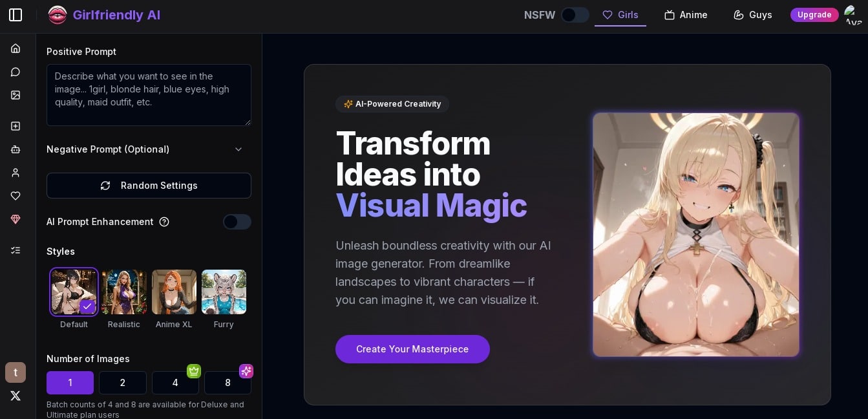
Task: Open the robot icon in the sidebar
Action: pyautogui.click(x=16, y=149)
